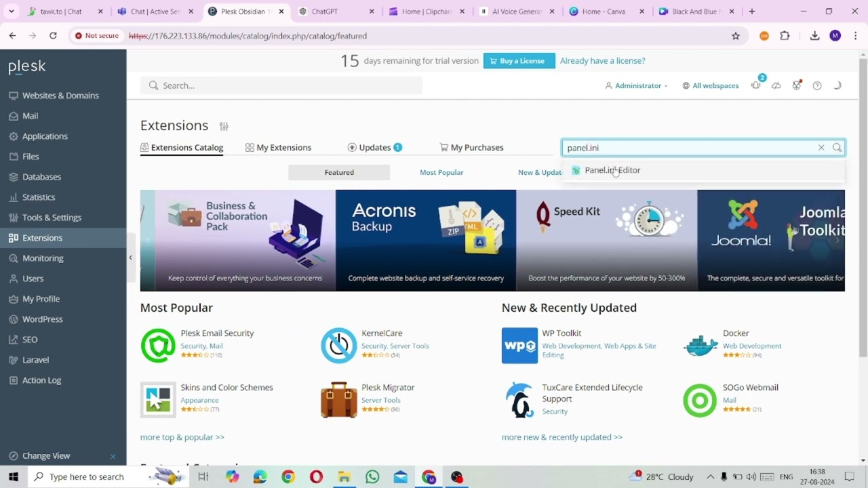Select the Featured filter
This screenshot has width=868, height=488.
339,172
